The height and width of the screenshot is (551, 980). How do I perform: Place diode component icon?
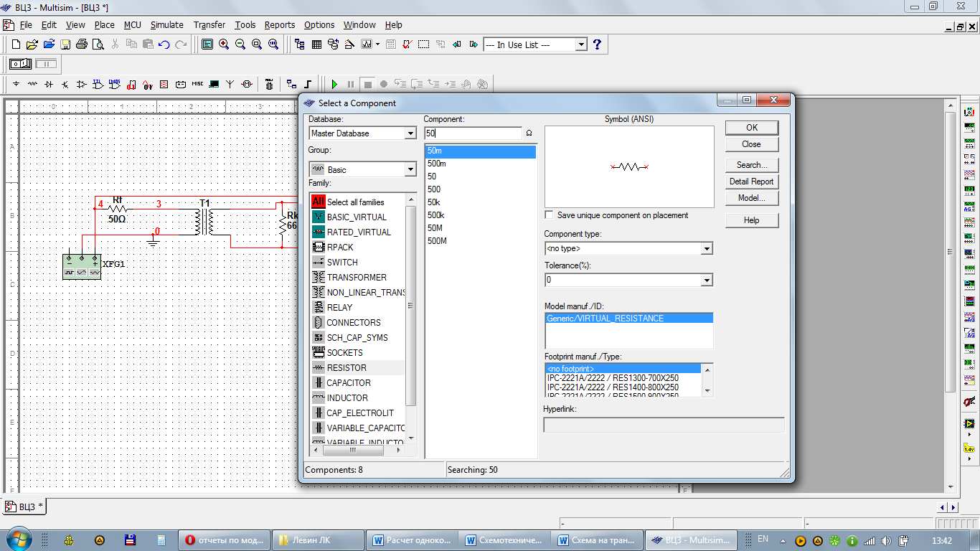pyautogui.click(x=49, y=84)
